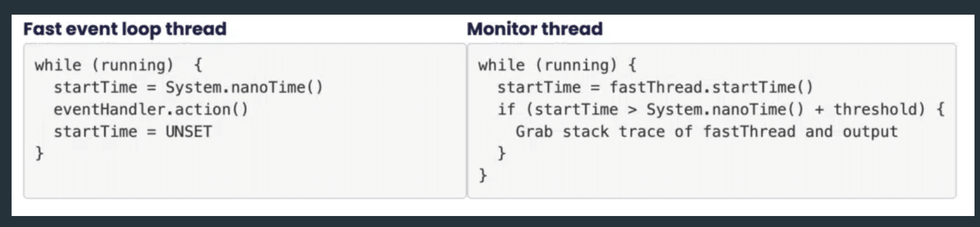The height and width of the screenshot is (227, 980).
Task: Click the word 'threshold' in monitor code
Action: pos(875,109)
